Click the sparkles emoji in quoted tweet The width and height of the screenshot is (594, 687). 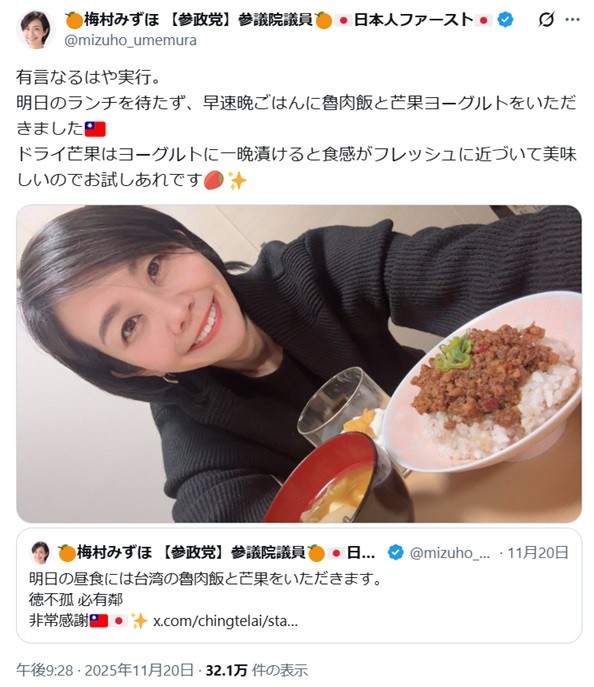[139, 621]
